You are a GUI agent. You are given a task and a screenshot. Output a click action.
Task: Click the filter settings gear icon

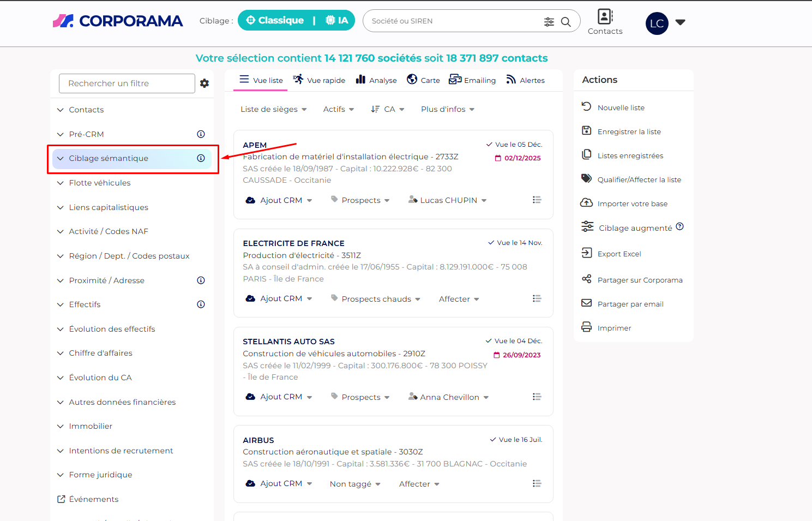[x=204, y=83]
